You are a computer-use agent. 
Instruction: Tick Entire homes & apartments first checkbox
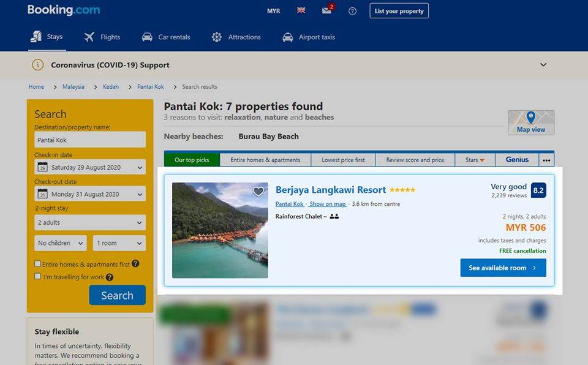coord(37,264)
